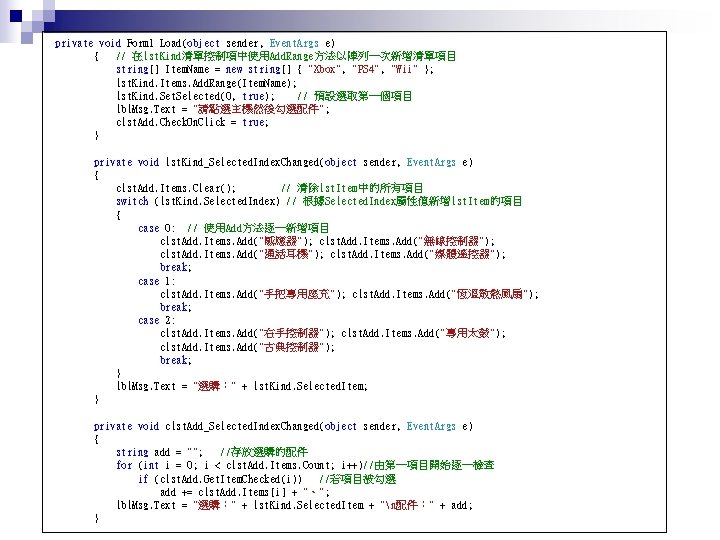This screenshot has height=540, width=720.
Task: Click the clstAdd.CheckOnClick = true; line
Action: [x=192, y=122]
